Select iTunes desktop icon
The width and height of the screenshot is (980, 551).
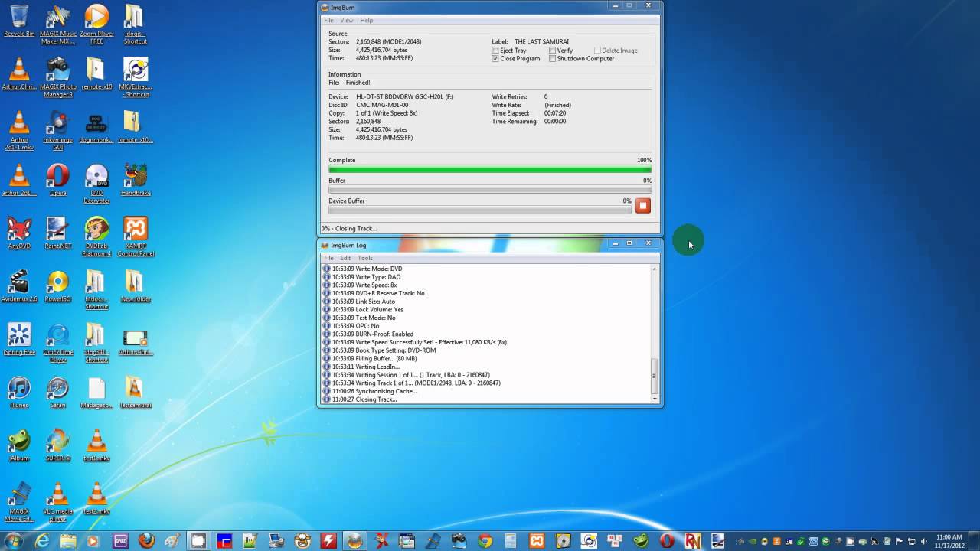click(x=19, y=391)
